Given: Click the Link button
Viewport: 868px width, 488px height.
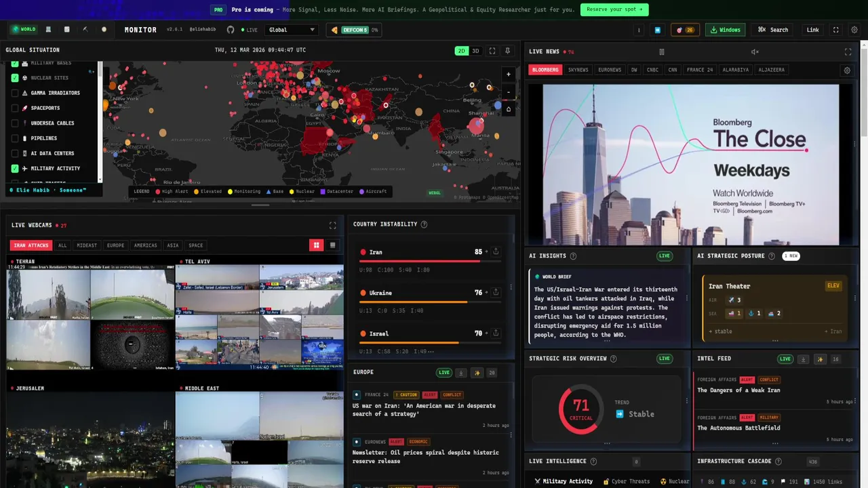Looking at the screenshot, I should (x=812, y=30).
